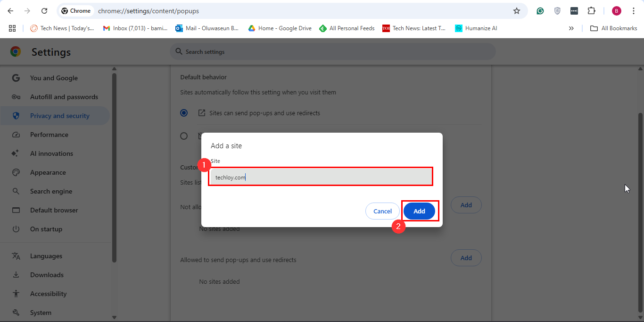Image resolution: width=644 pixels, height=322 pixels.
Task: Click the Add button in dialog
Action: (419, 211)
